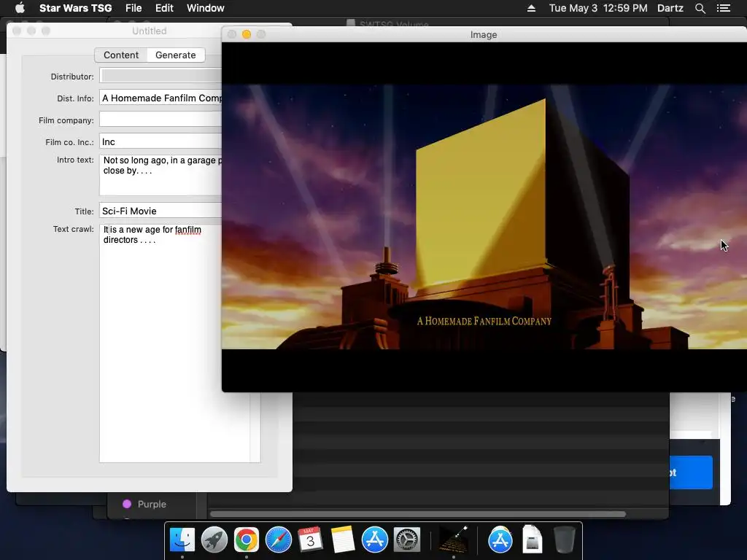Launch Google Chrome from the Dock
The image size is (747, 560).
tap(246, 540)
